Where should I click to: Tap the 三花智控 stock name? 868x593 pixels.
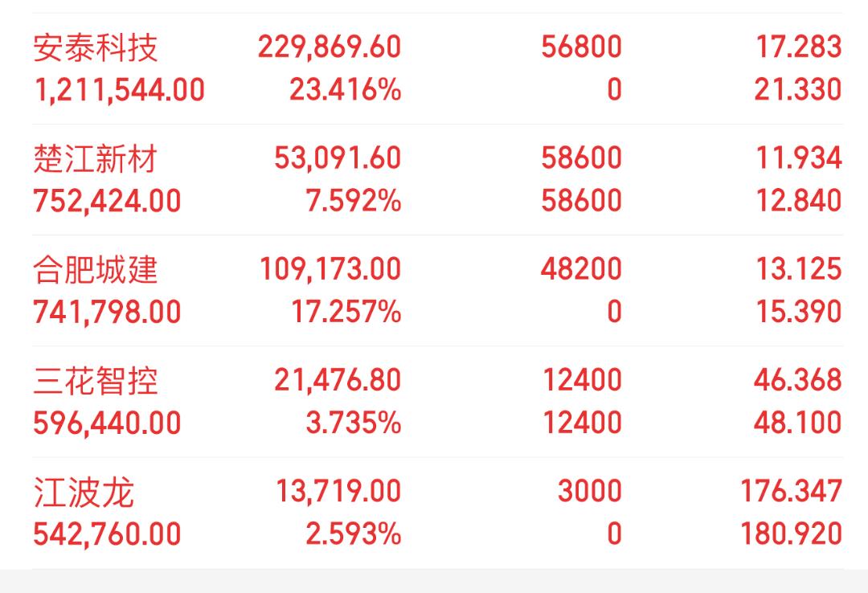[96, 380]
